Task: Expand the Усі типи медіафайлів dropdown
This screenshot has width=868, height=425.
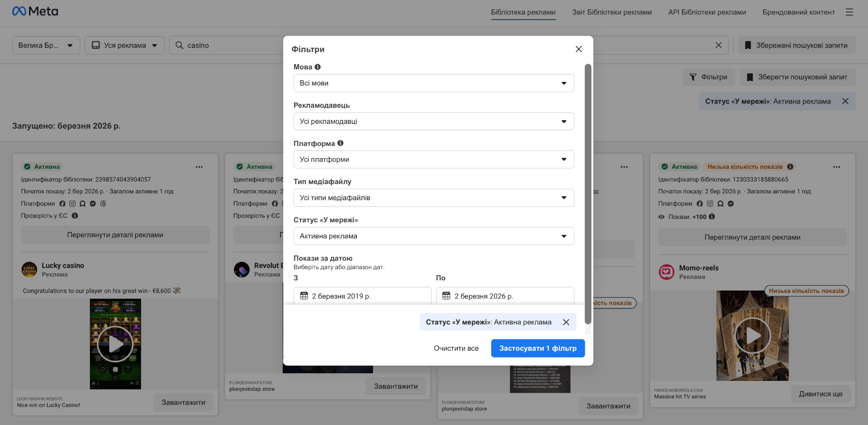Action: pyautogui.click(x=434, y=198)
